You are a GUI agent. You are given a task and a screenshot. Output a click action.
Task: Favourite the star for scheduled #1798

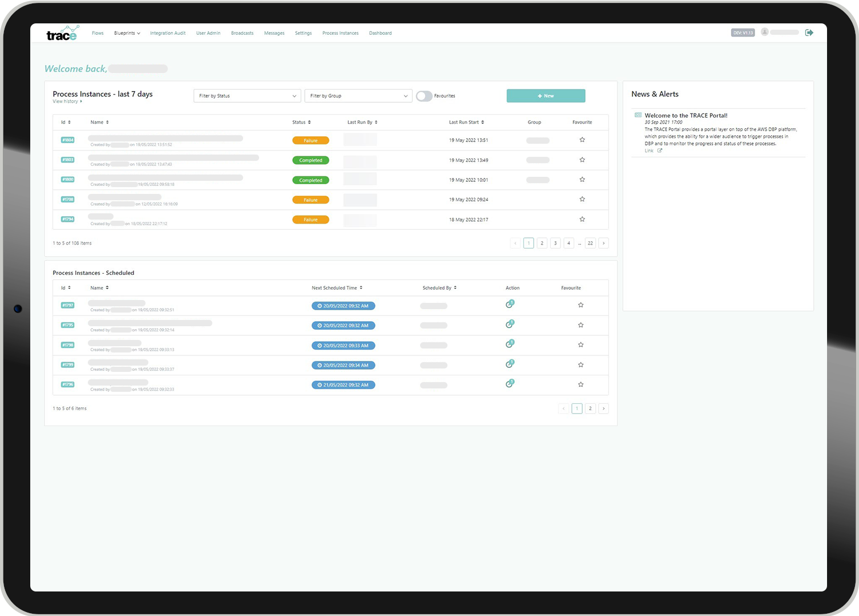580,345
